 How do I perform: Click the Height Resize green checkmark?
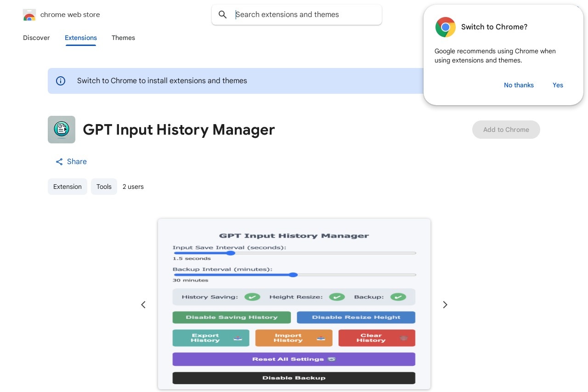[x=337, y=297]
